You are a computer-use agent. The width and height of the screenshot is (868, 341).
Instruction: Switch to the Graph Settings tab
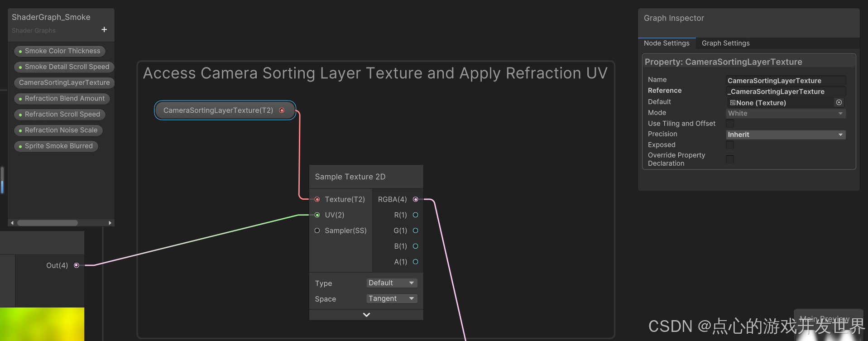pos(725,43)
